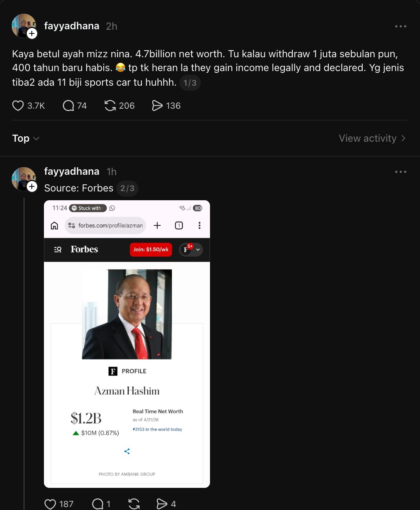This screenshot has width=420, height=510.
Task: Share the first post via send icon
Action: click(157, 106)
